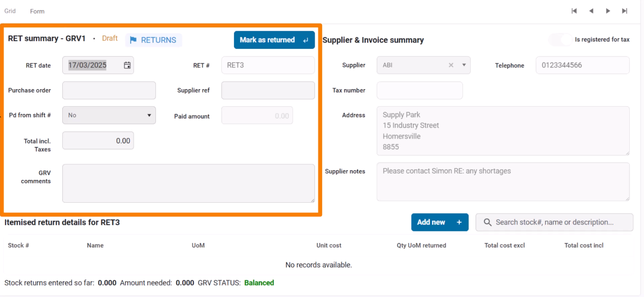Go to next record arrow
The image size is (644, 297).
pos(608,11)
